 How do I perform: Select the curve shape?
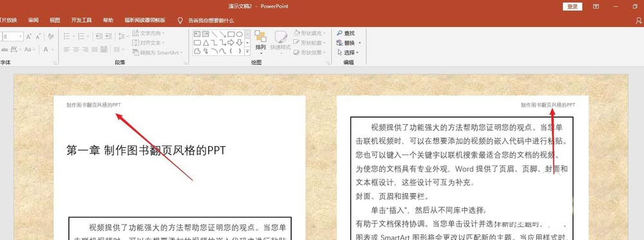[x=222, y=51]
